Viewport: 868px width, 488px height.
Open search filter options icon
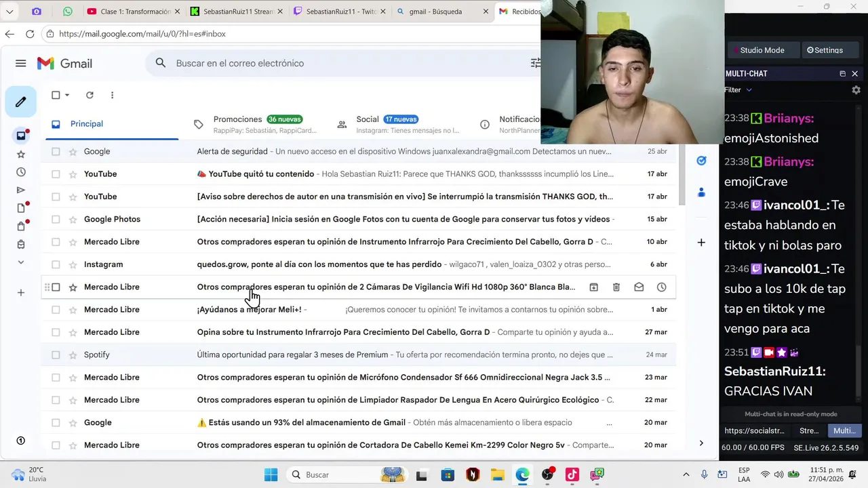[x=536, y=63]
